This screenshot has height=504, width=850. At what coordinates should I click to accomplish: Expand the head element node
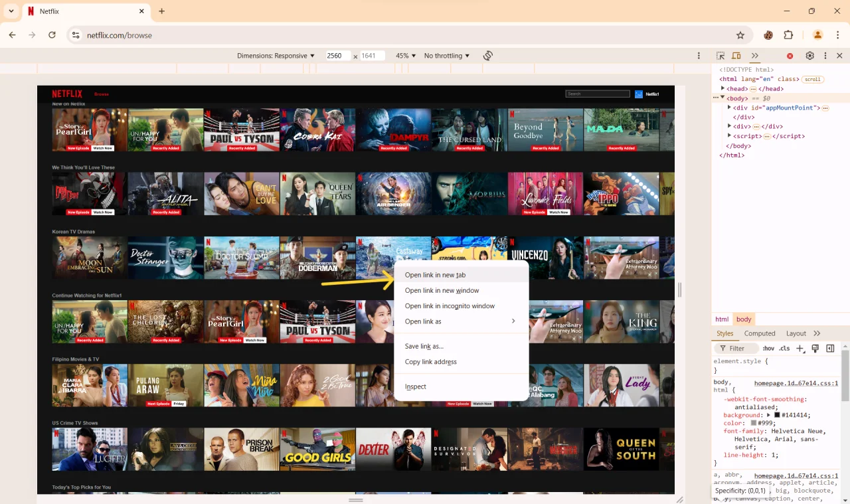coord(723,88)
